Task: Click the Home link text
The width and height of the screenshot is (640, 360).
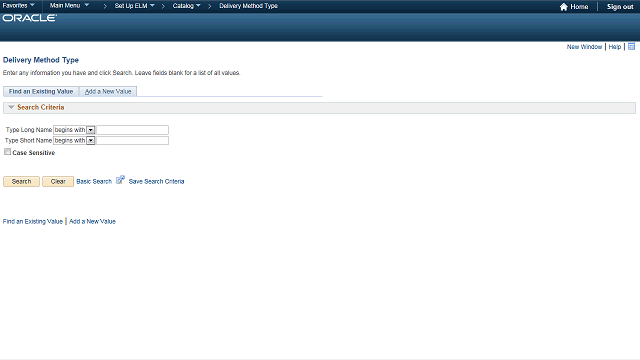Action: (x=579, y=7)
